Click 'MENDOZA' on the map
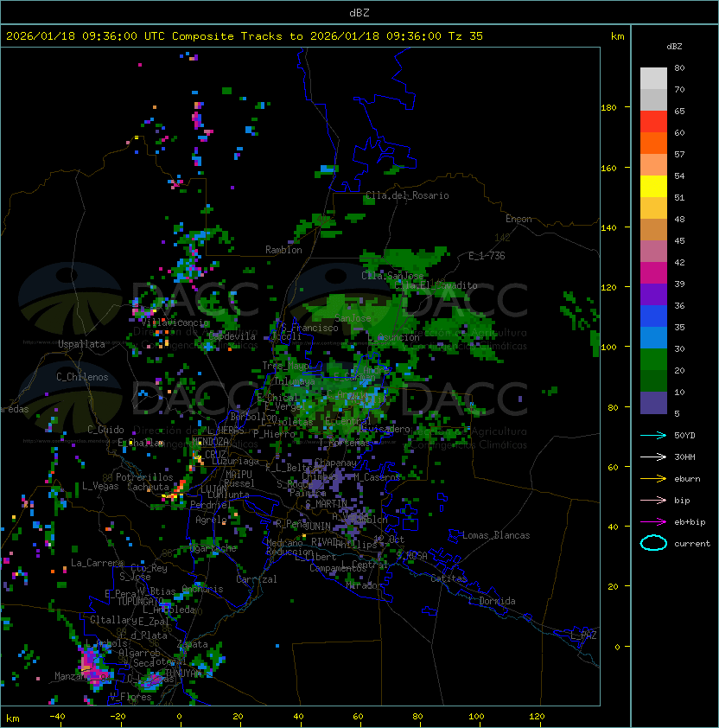Viewport: 719px width, 728px height. [x=210, y=442]
